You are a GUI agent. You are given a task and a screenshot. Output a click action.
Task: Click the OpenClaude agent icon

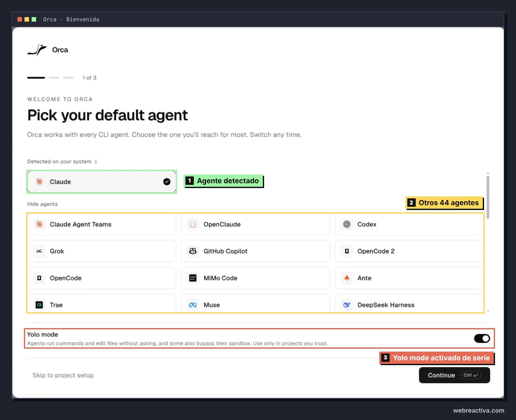tap(193, 224)
